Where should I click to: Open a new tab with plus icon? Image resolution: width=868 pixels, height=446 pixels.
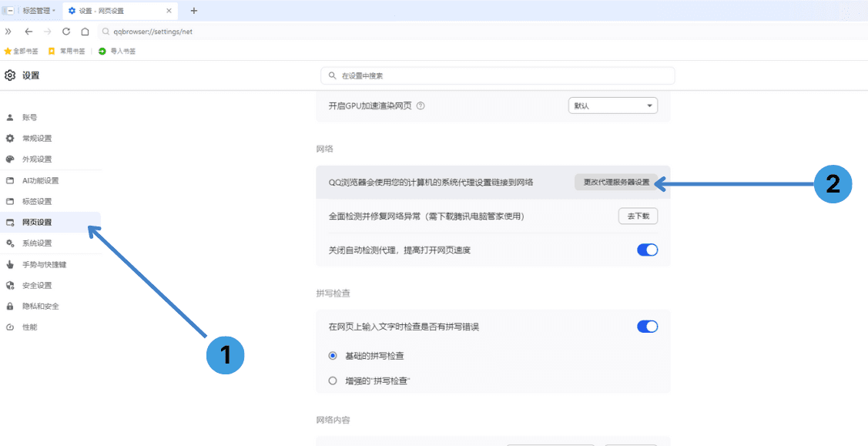click(x=194, y=11)
